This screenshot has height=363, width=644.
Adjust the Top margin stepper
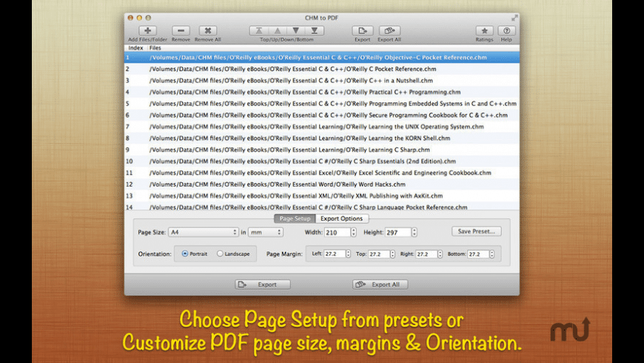(x=392, y=254)
